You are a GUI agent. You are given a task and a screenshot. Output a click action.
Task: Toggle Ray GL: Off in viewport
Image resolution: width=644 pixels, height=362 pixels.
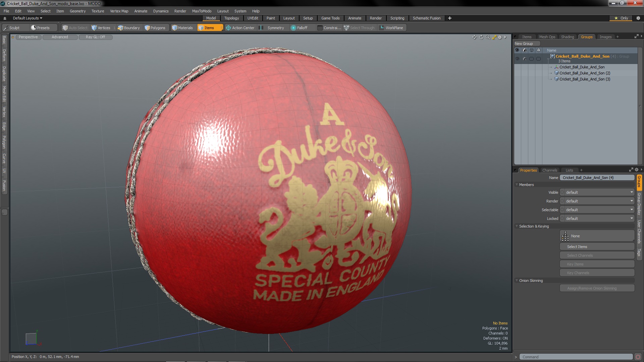click(x=95, y=37)
